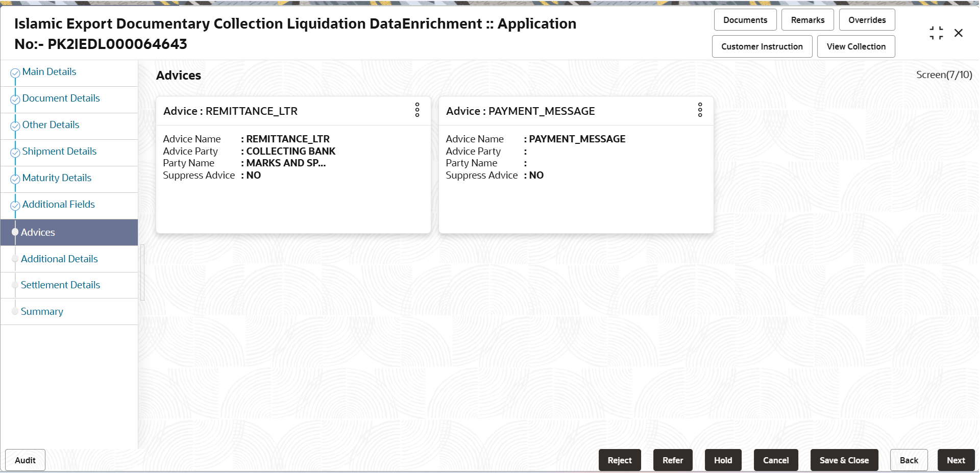The width and height of the screenshot is (980, 473).
Task: Put the task on Hold
Action: (x=723, y=460)
